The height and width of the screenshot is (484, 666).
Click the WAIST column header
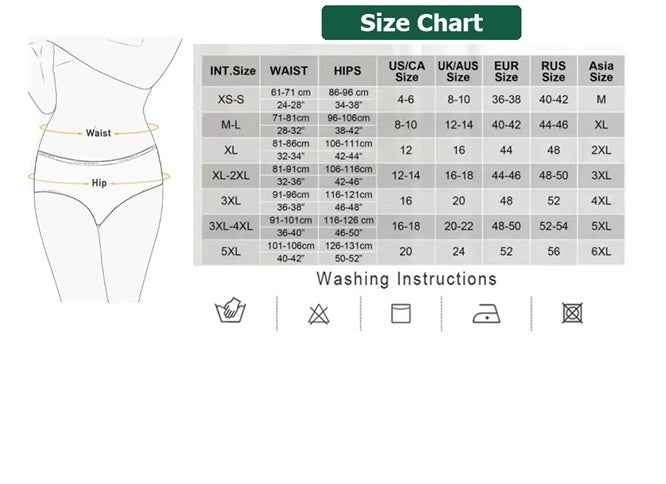[289, 71]
